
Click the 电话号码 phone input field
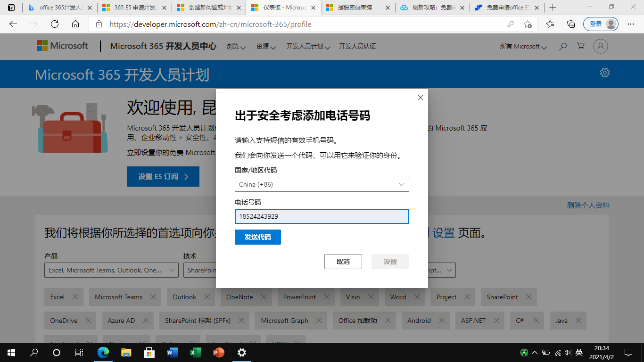click(322, 216)
